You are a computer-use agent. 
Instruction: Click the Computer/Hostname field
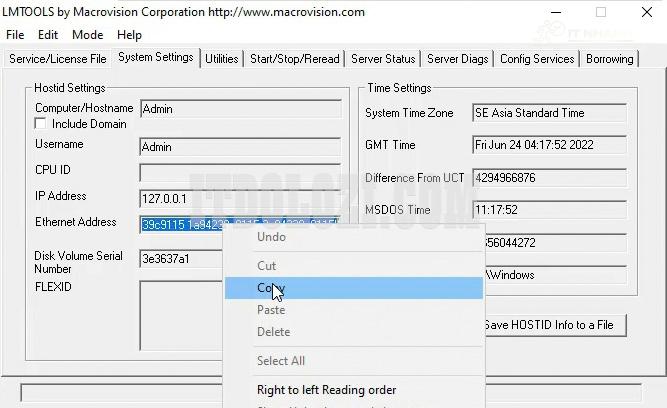click(x=238, y=109)
